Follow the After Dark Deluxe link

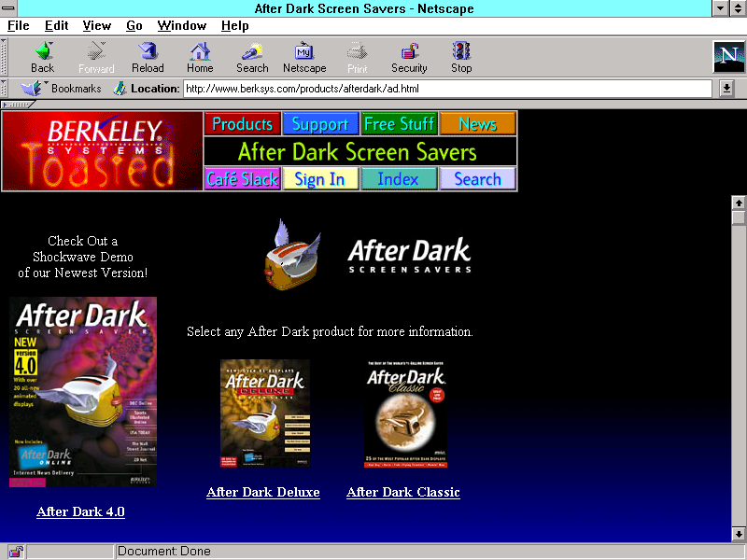point(263,493)
